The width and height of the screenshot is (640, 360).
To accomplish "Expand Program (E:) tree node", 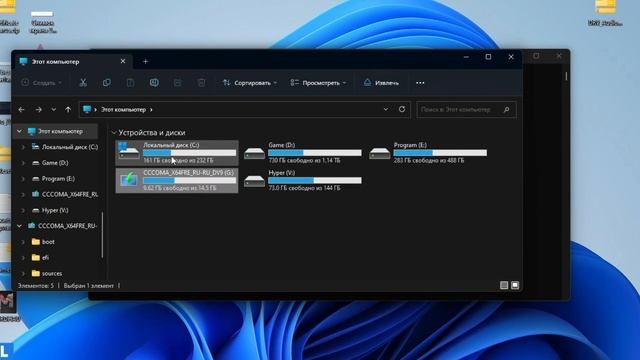I will 23,179.
